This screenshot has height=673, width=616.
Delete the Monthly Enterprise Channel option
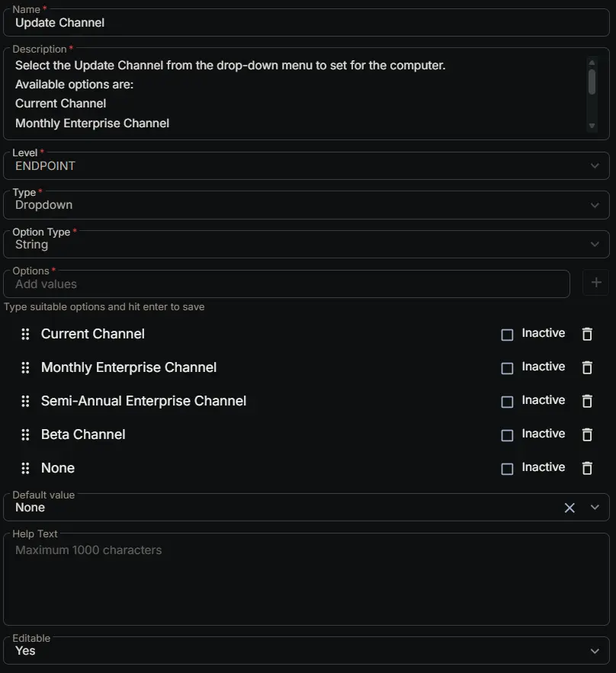(587, 367)
